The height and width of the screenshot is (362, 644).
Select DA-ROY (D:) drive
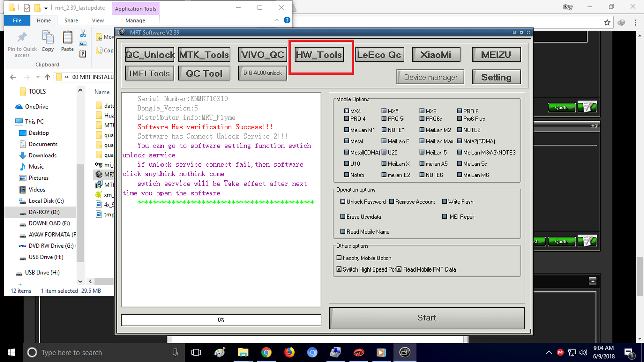pos(39,212)
